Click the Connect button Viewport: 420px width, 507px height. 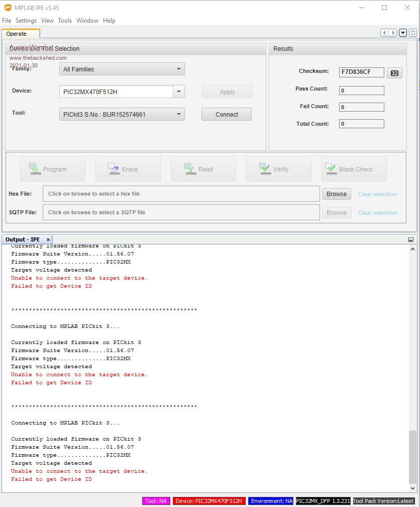227,114
